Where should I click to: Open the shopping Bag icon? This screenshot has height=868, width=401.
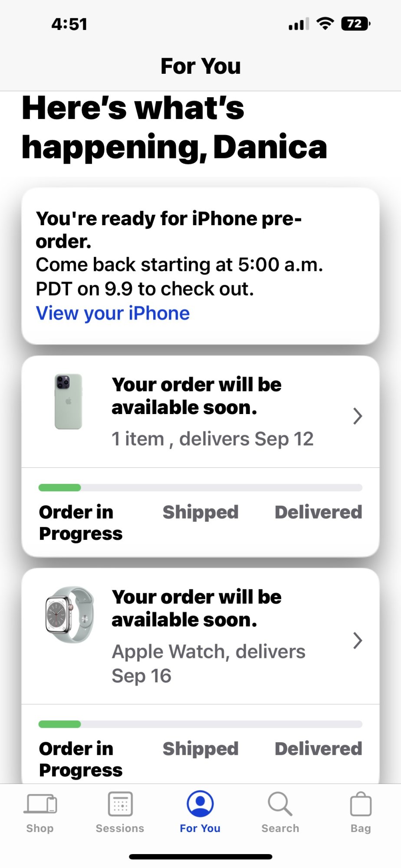click(361, 804)
